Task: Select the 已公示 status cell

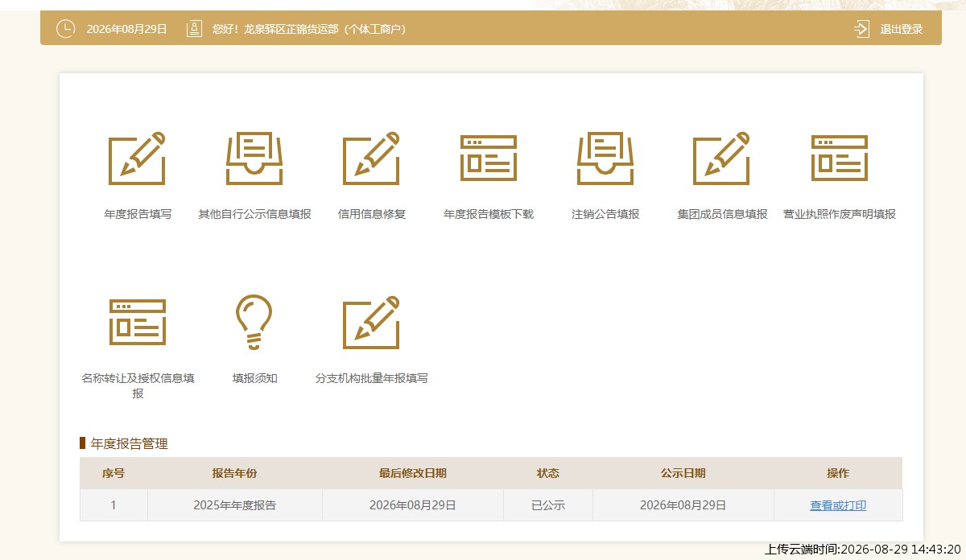Action: pos(548,505)
